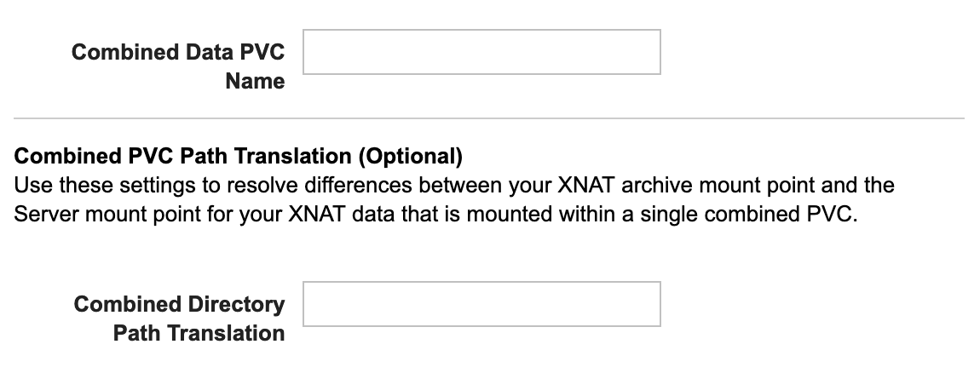Viewport: 980px width, 373px height.
Task: Focus the Combined Directory Path Translation text box
Action: 481,304
